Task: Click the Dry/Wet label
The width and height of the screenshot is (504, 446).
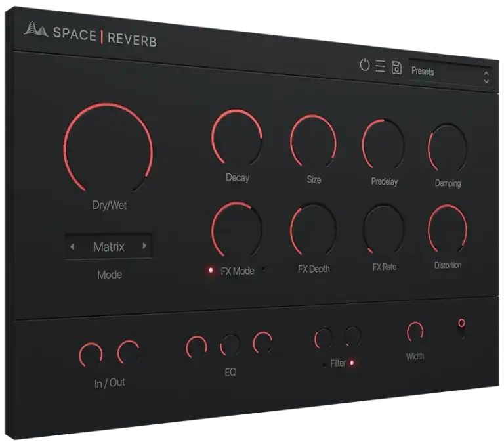Action: 110,205
